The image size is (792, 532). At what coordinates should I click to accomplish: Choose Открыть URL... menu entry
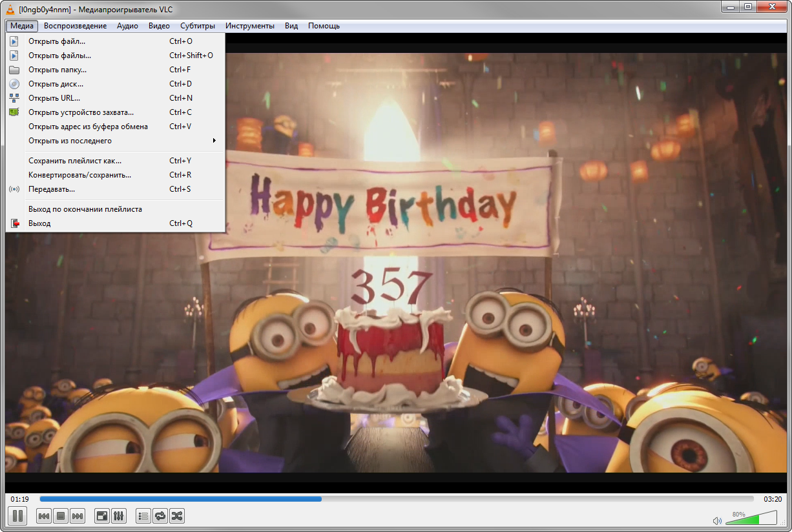pyautogui.click(x=115, y=98)
